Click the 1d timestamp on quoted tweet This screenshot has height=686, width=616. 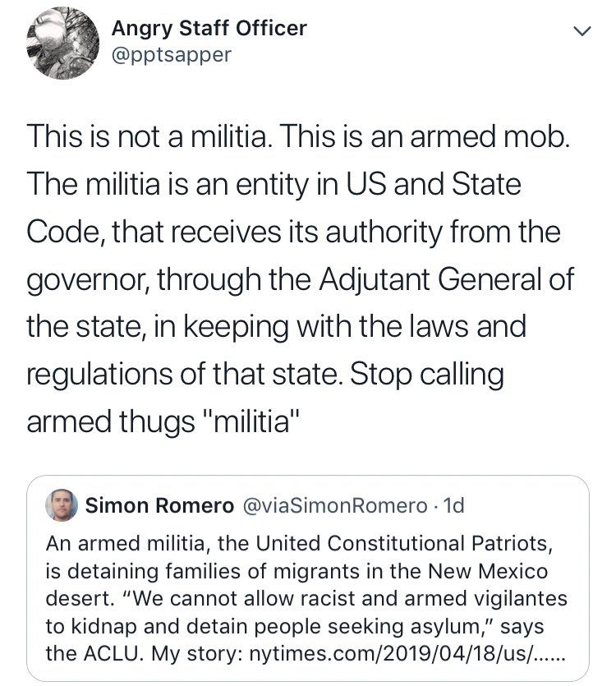coord(453,505)
